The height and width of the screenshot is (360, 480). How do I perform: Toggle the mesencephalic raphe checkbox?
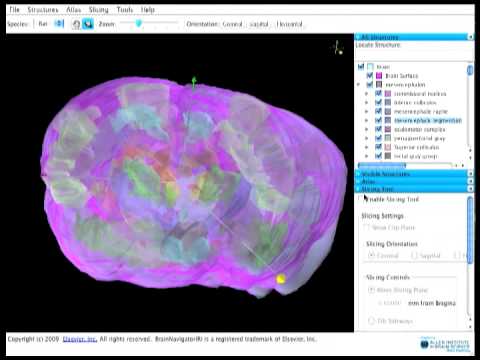coord(378,111)
